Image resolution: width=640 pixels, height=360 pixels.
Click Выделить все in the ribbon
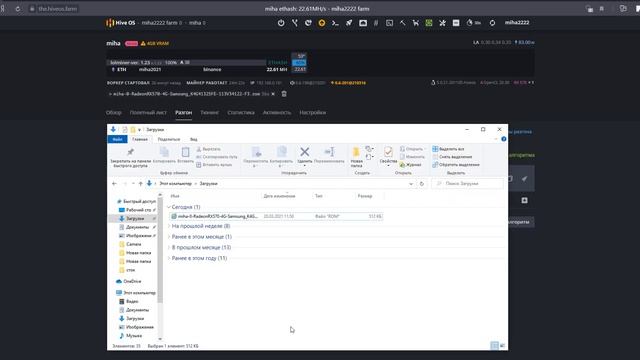coord(448,149)
